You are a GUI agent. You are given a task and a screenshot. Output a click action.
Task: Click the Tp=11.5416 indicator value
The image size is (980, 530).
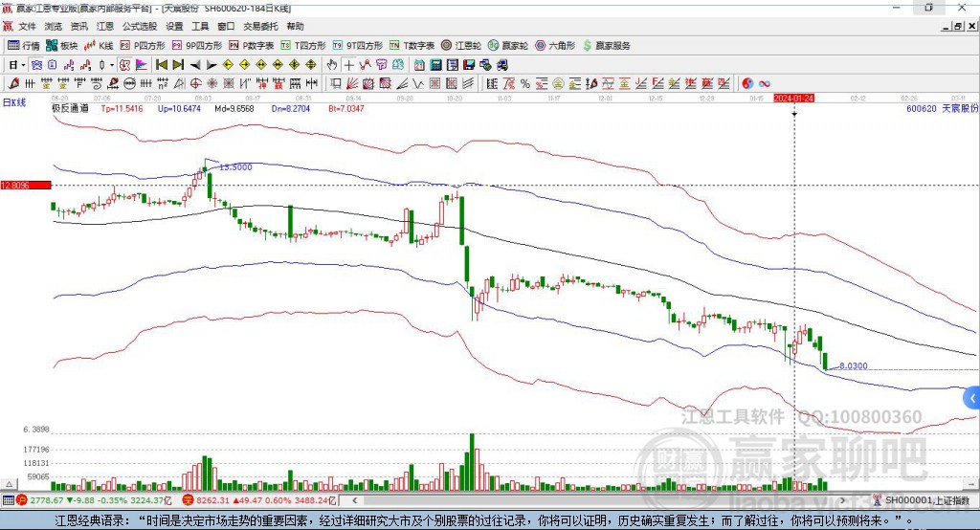[122, 109]
